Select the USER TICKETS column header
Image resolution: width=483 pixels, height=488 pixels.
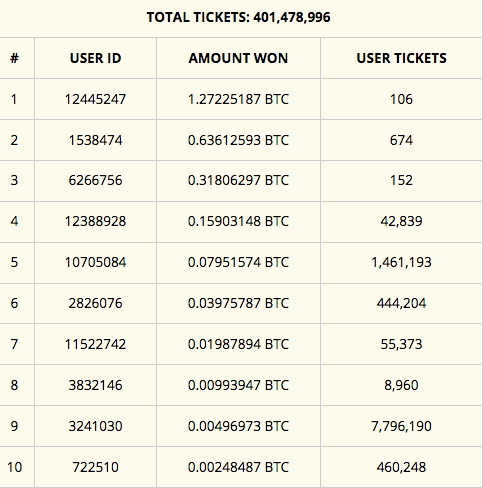401,58
